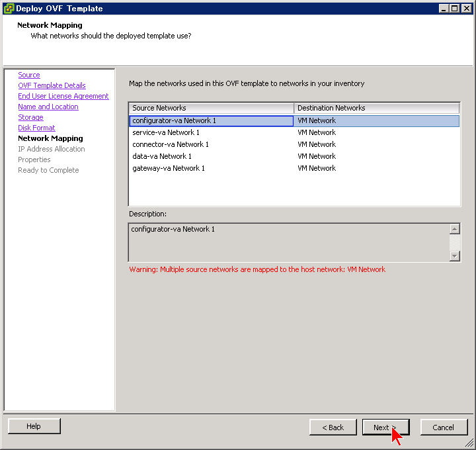Minimize the Deploy OVF Template window
The image size is (476, 450).
(x=444, y=9)
